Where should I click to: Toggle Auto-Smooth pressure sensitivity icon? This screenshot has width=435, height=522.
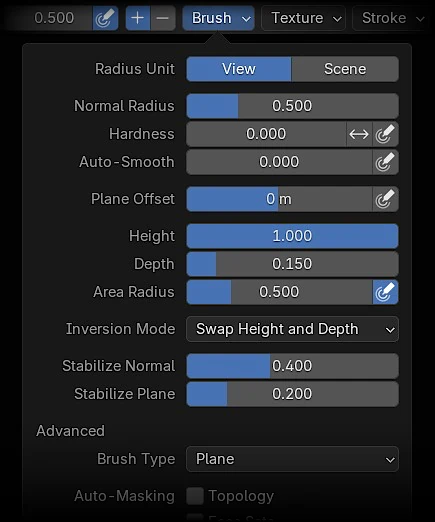[385, 162]
